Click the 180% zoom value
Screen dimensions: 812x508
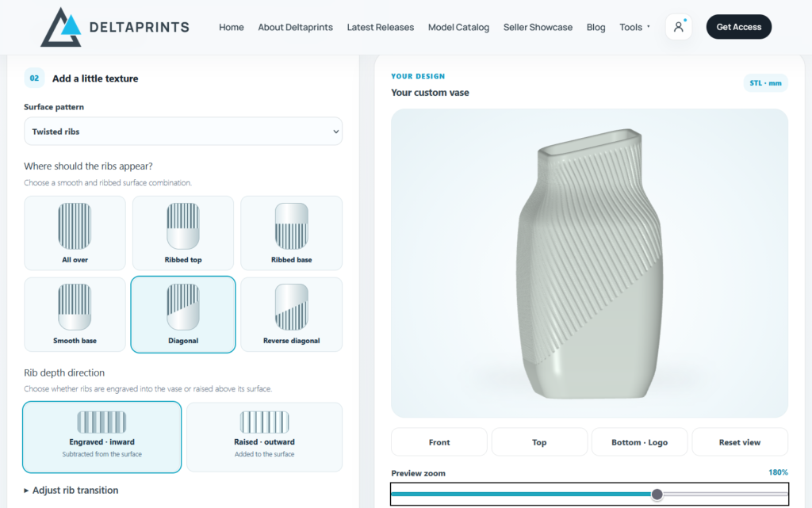click(x=778, y=472)
